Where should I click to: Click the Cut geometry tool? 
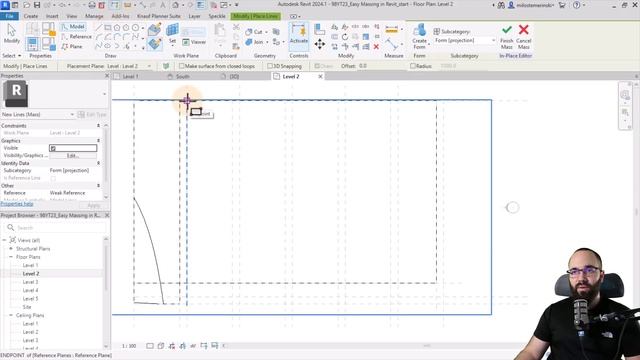point(254,32)
